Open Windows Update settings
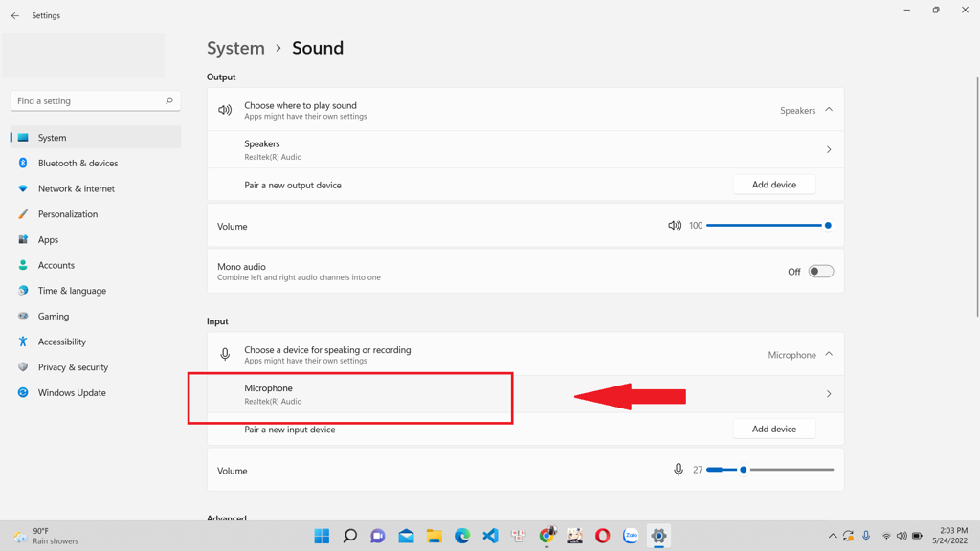The width and height of the screenshot is (980, 551). [96, 393]
